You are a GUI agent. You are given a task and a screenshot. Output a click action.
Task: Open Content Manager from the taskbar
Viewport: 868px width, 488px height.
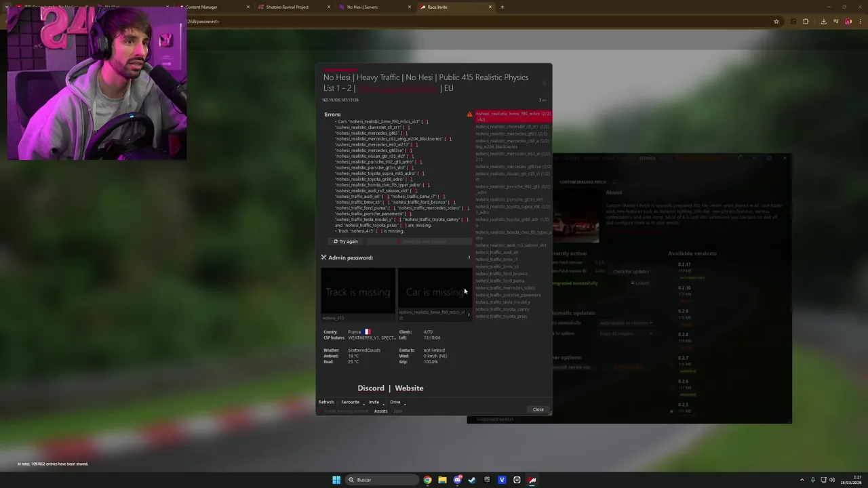532,480
